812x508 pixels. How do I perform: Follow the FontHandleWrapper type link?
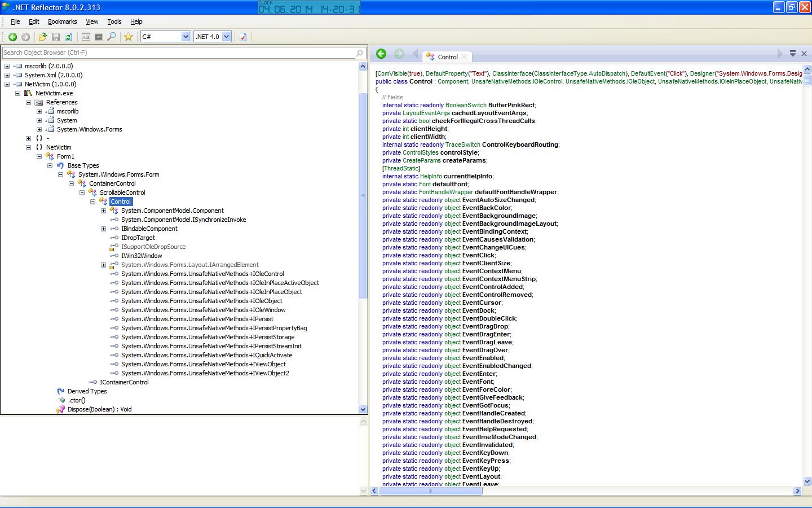(x=446, y=192)
